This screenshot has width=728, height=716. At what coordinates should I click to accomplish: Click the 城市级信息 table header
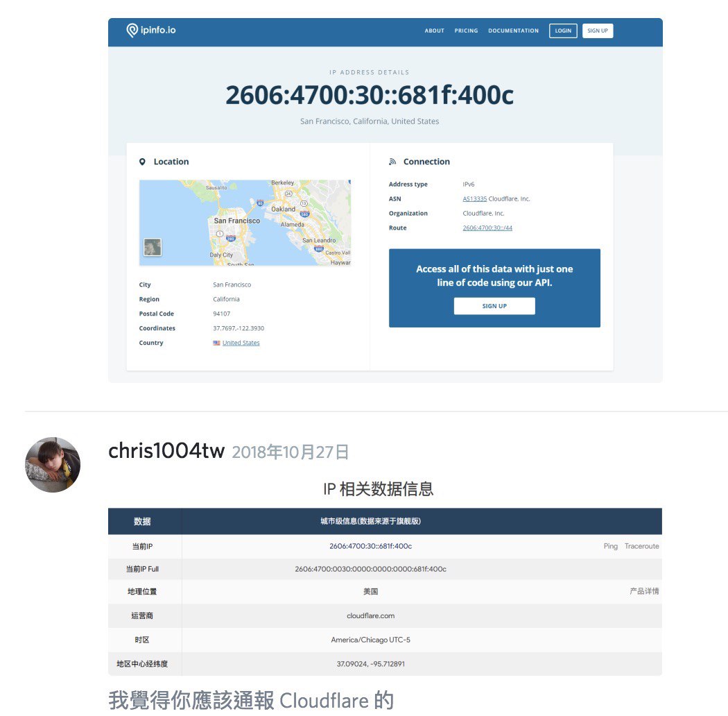(x=370, y=521)
